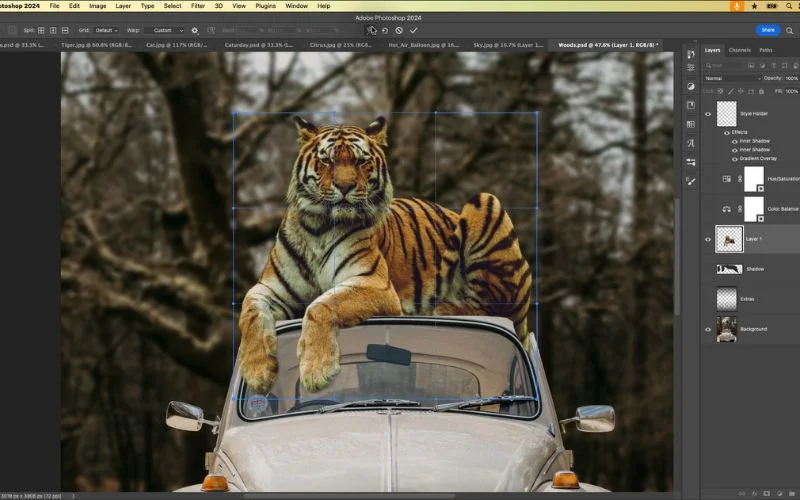The height and width of the screenshot is (500, 800).
Task: Toggle visibility of all Effects
Action: [727, 133]
